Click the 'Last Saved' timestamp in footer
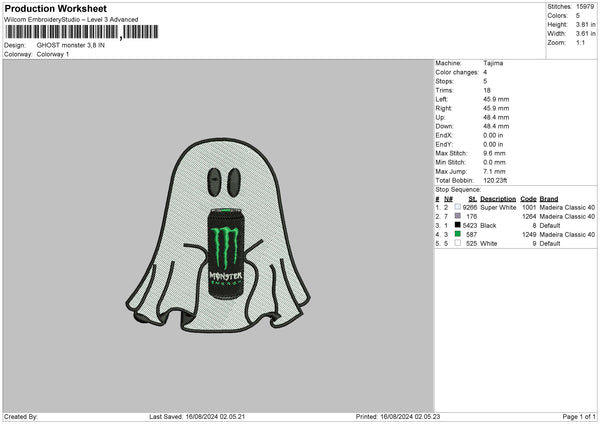Screen dimensions: 600x424 click(197, 417)
